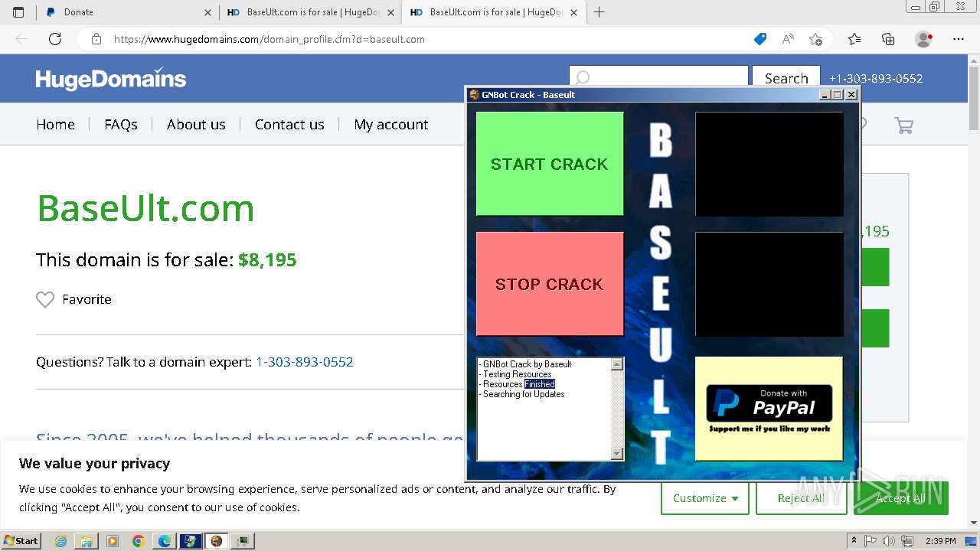Switch to Microsoft Edge in taskbar
The width and height of the screenshot is (980, 551).
(x=165, y=541)
